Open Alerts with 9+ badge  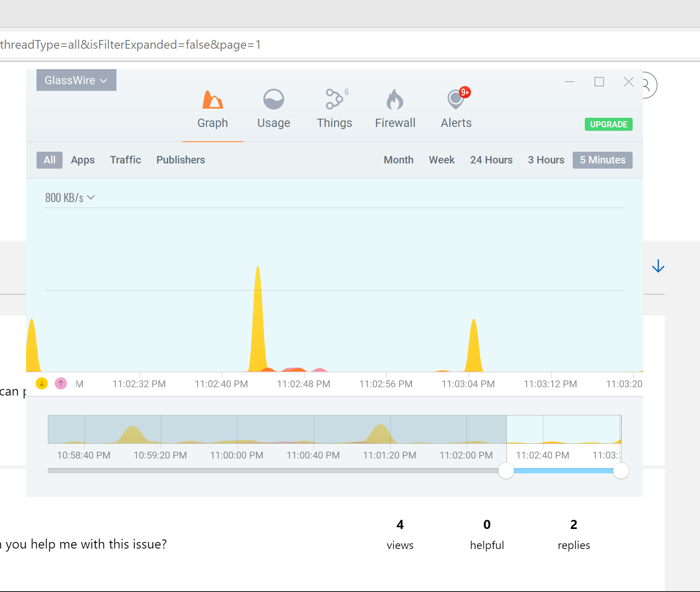[x=457, y=98]
